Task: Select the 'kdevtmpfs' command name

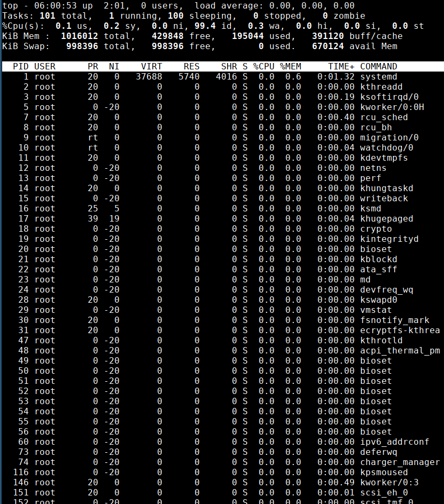Action: [x=384, y=158]
